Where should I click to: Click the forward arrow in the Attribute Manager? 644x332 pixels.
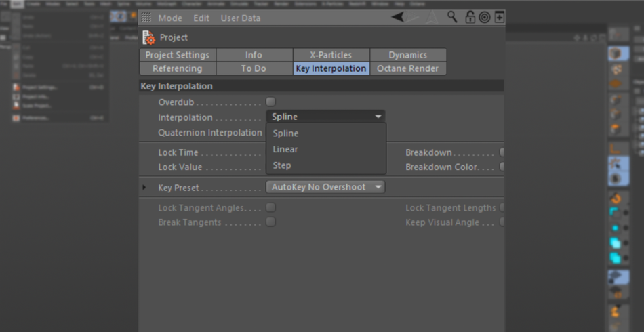tap(413, 17)
